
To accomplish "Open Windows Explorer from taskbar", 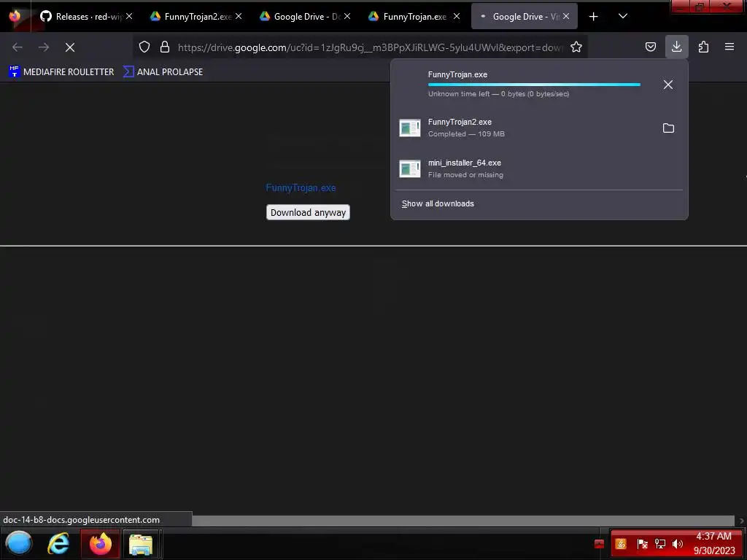I will [x=141, y=544].
